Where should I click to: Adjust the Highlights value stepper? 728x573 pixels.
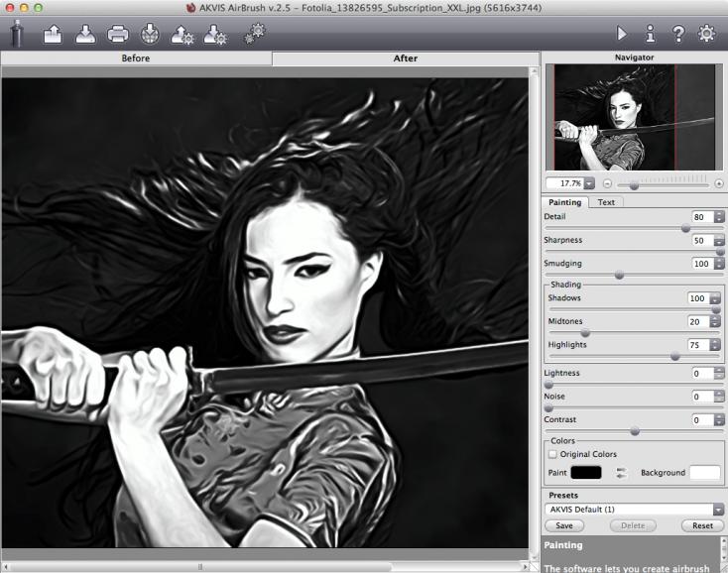click(715, 345)
